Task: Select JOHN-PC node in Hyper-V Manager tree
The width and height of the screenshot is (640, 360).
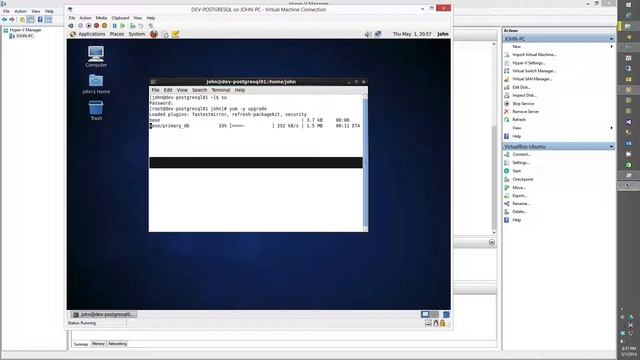Action: coord(24,36)
